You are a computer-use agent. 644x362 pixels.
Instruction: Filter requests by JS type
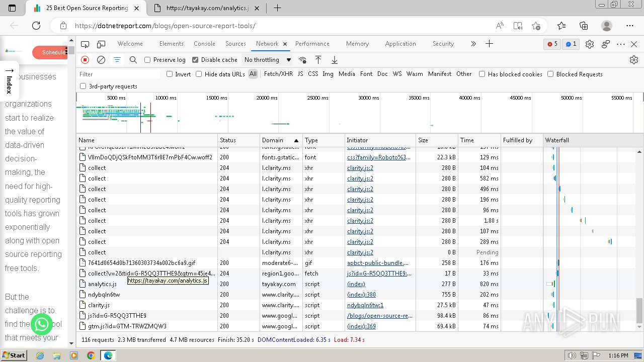pos(300,74)
